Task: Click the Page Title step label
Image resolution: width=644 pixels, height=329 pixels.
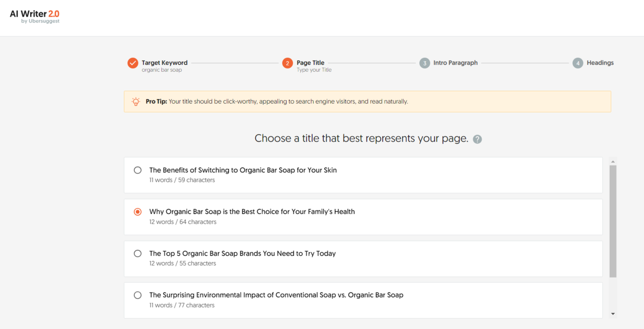Action: coord(310,63)
